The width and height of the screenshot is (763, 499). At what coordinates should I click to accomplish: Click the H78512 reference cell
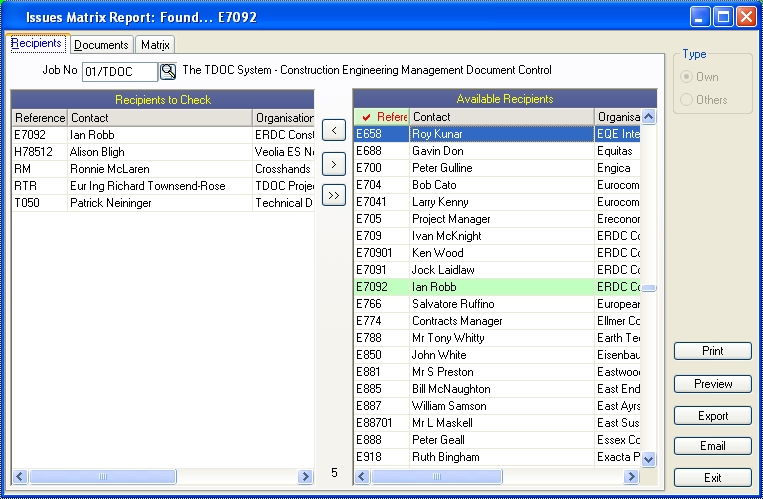(x=39, y=152)
